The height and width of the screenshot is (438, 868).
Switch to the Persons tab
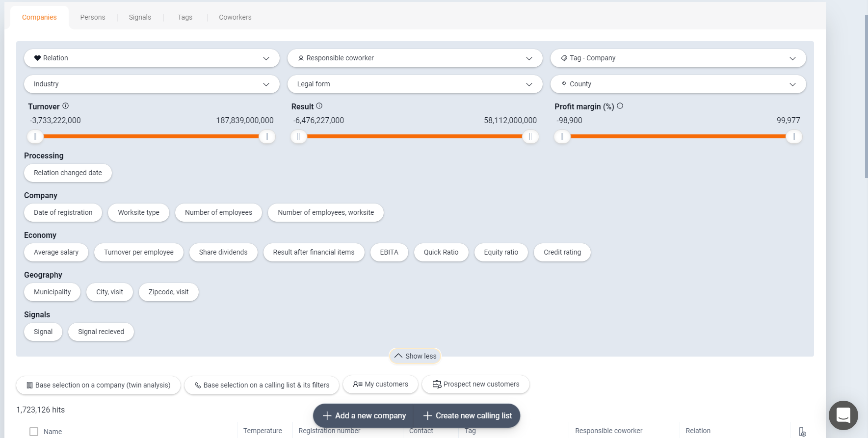[x=93, y=17]
